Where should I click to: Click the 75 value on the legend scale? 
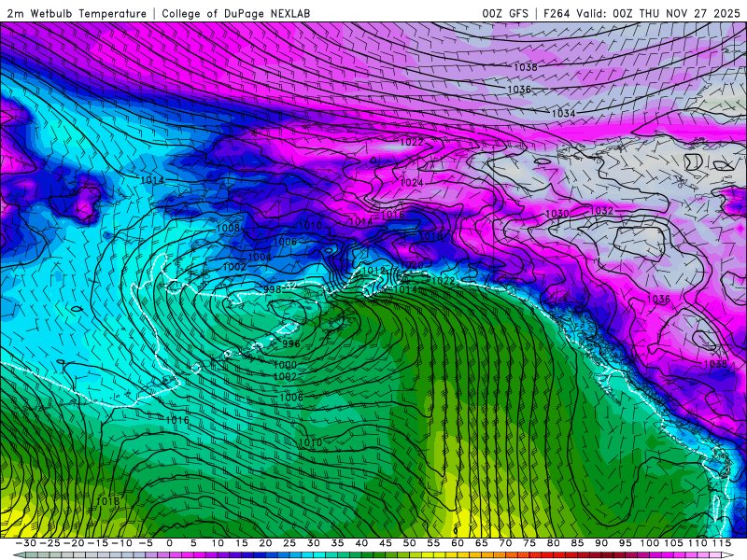[x=529, y=543]
